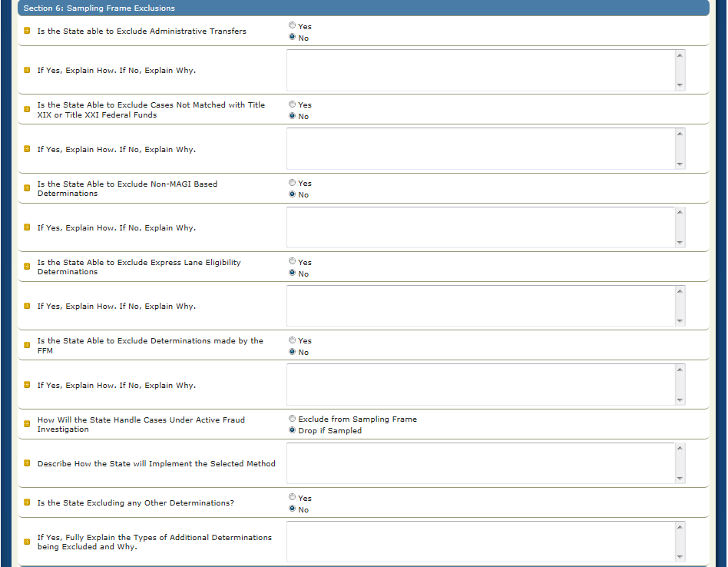Screen dimensions: 728x567
Task: Click yellow icon beside Non-MAGI Based Determinations
Action: click(28, 188)
